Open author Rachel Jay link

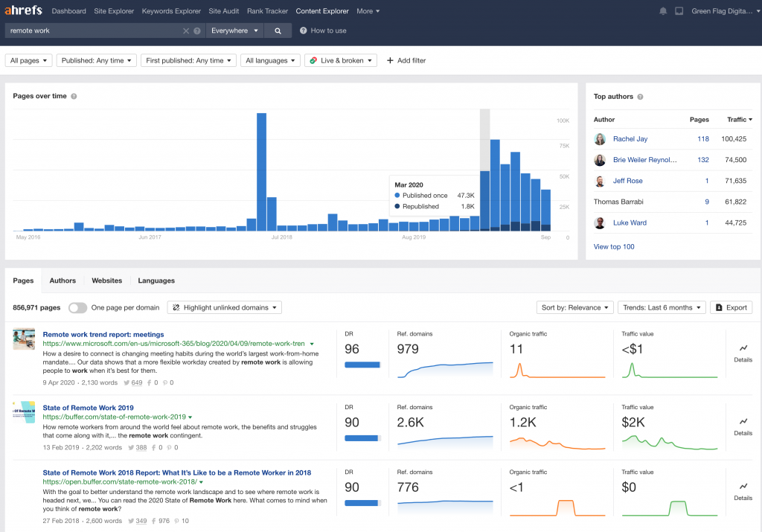coord(630,139)
